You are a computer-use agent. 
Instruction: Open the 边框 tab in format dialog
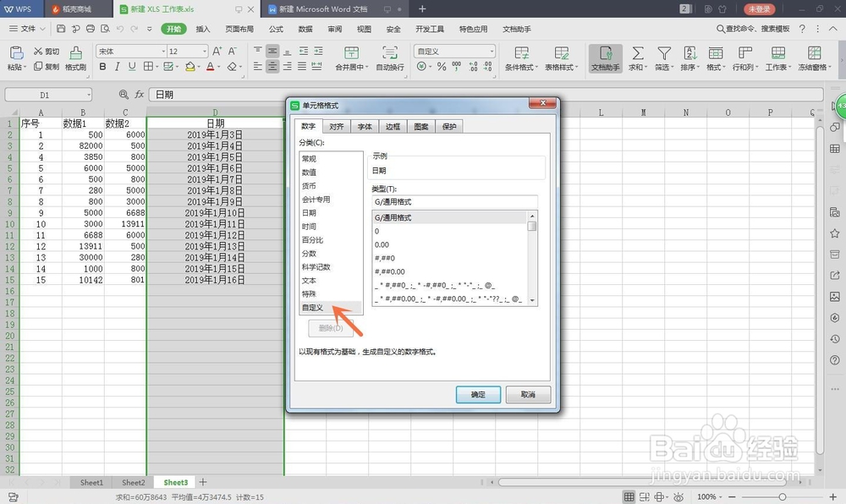pyautogui.click(x=393, y=127)
